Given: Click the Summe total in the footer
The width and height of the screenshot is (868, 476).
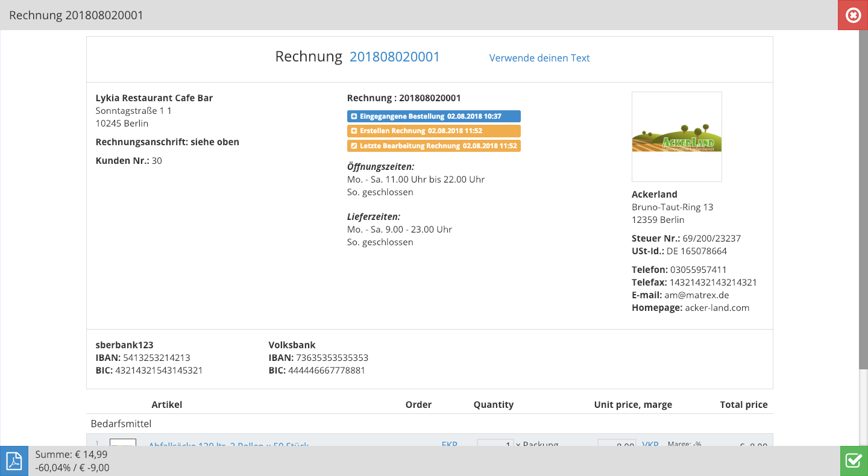Looking at the screenshot, I should (x=71, y=455).
